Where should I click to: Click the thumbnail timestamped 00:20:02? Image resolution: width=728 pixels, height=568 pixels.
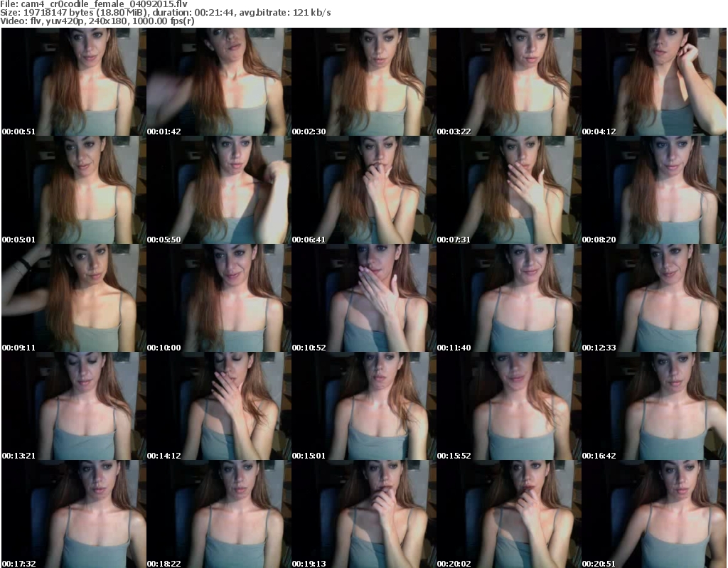point(509,514)
